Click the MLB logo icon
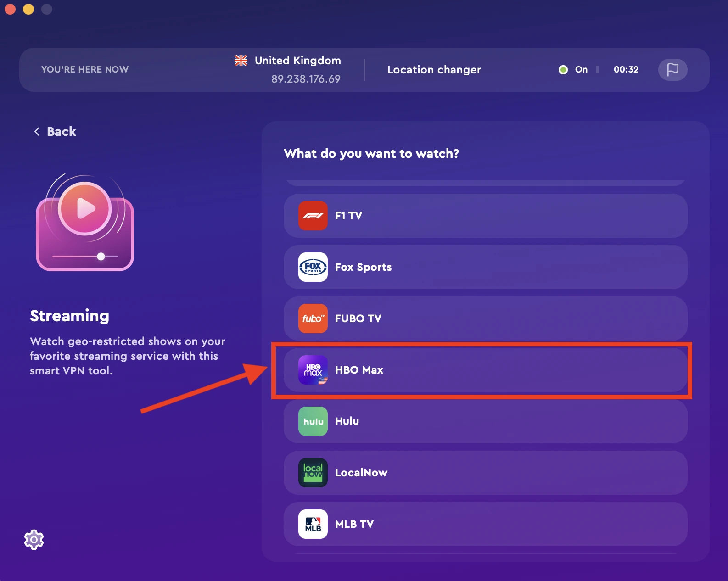 point(313,524)
